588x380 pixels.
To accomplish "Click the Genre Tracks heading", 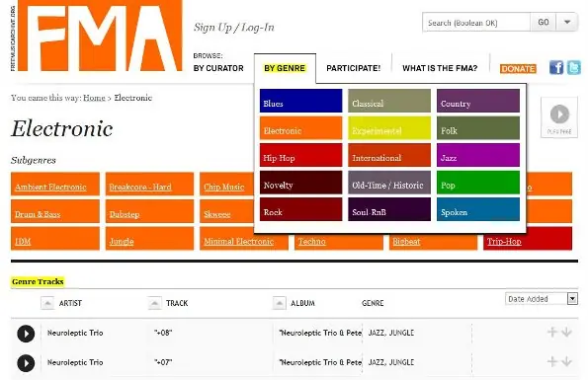I will [38, 281].
